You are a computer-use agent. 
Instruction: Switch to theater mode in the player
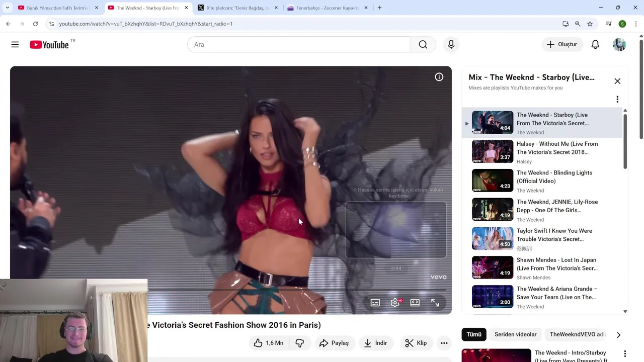coord(415,303)
